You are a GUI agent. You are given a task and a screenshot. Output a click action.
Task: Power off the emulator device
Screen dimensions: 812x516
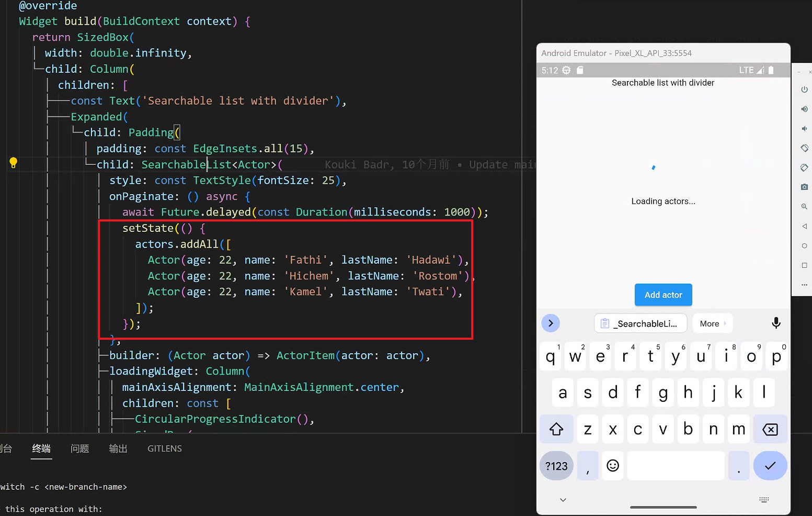(x=804, y=89)
